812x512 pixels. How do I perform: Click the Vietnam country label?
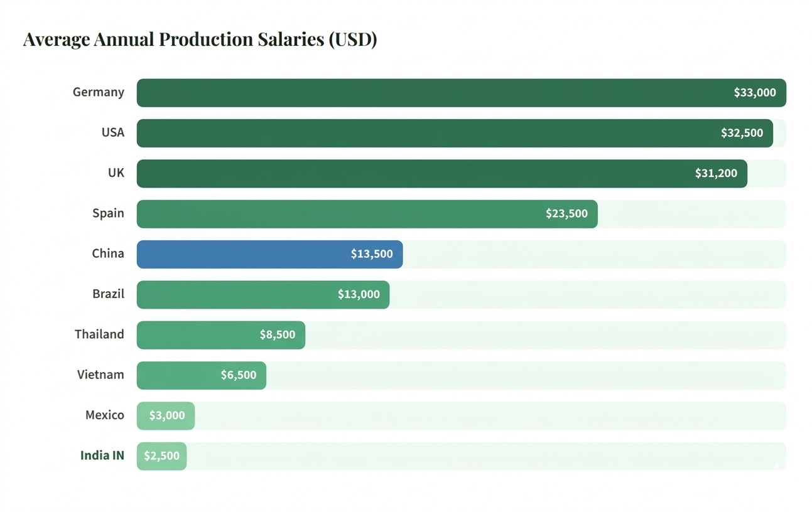tap(100, 375)
